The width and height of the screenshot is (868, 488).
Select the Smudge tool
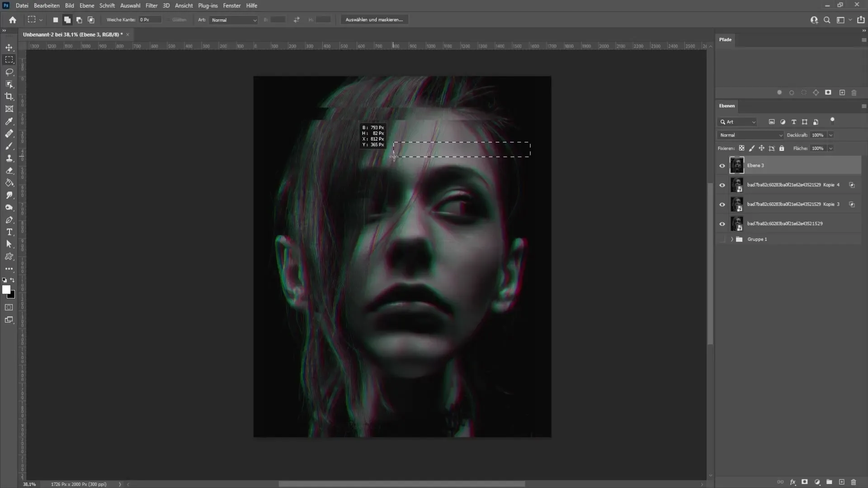(9, 195)
